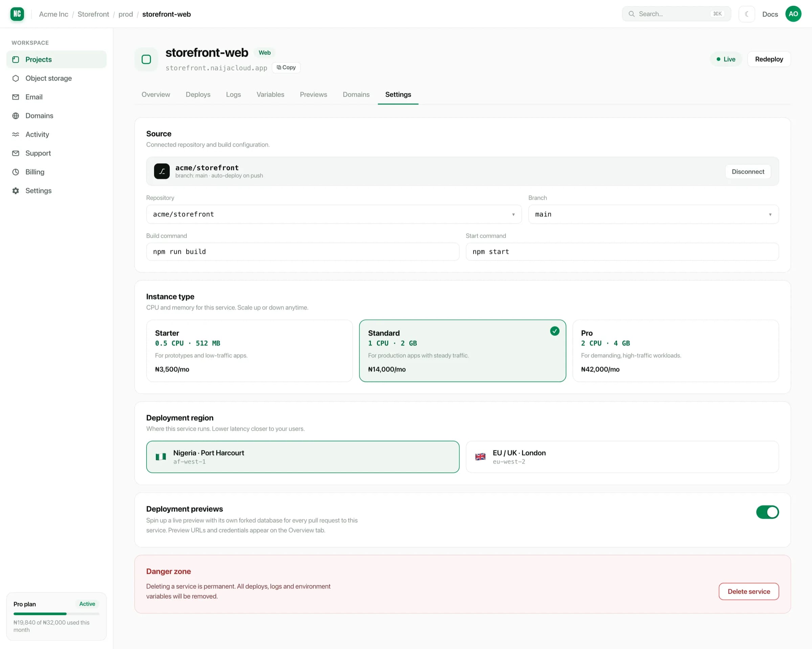Image resolution: width=812 pixels, height=649 pixels.
Task: Click the acme/storefront repository icon
Action: [162, 171]
